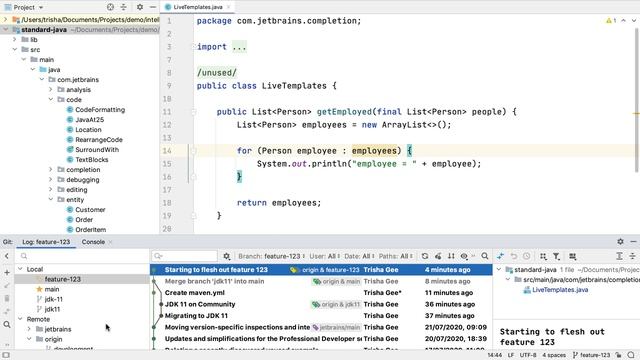640x360 pixels.
Task: Open log filter options gear
Action: click(227, 256)
